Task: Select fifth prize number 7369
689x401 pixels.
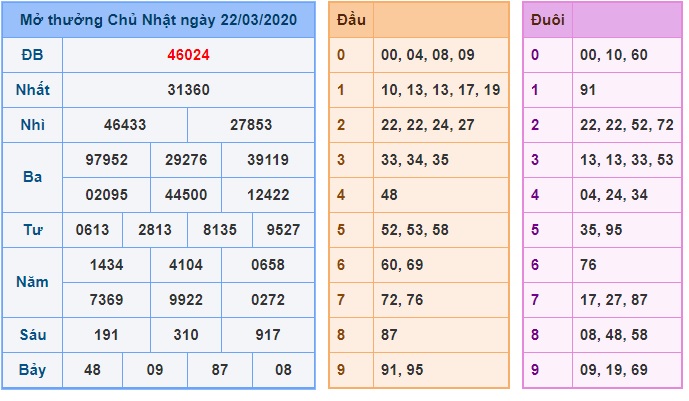Action: click(106, 300)
